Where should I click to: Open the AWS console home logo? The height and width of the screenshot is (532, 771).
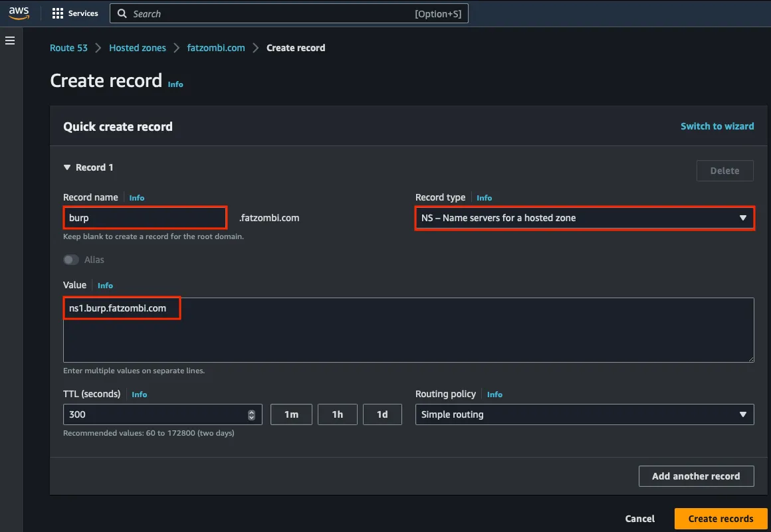(19, 13)
